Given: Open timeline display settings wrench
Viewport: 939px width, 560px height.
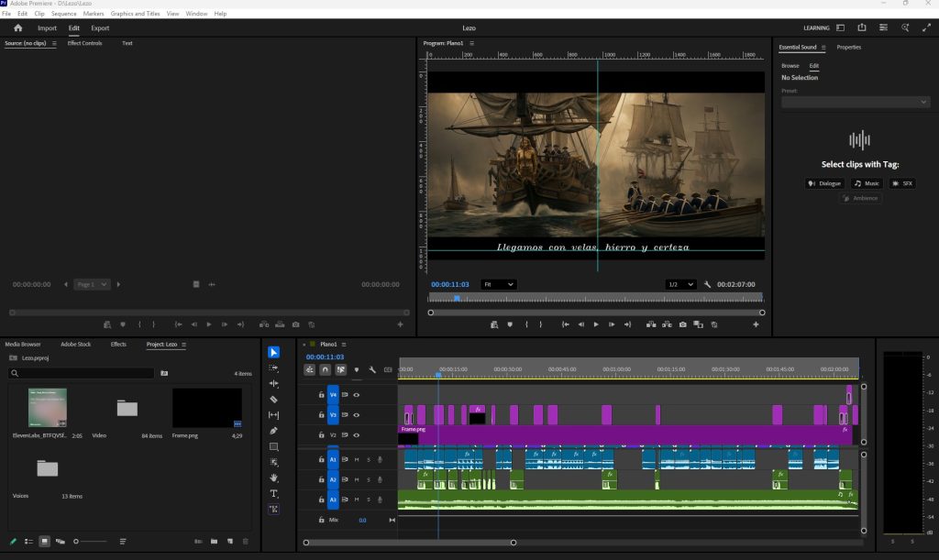Looking at the screenshot, I should pos(372,369).
